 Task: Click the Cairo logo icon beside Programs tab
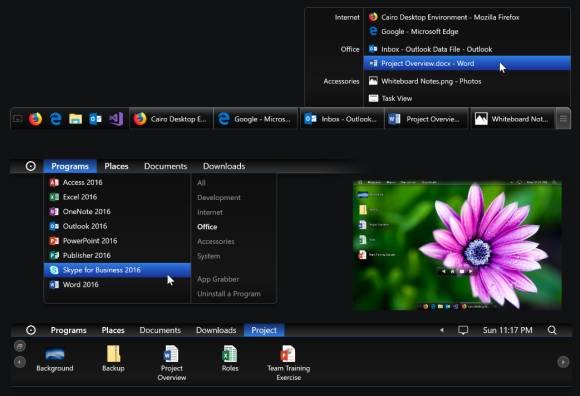[31, 166]
